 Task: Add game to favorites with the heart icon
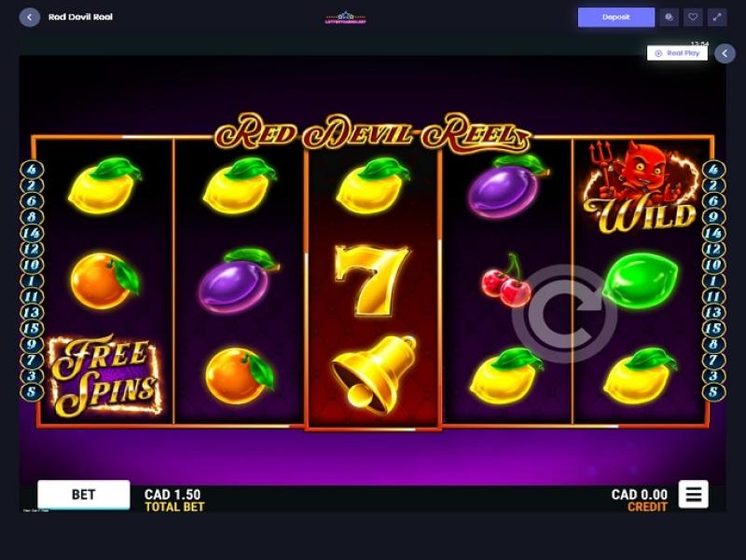coord(693,17)
